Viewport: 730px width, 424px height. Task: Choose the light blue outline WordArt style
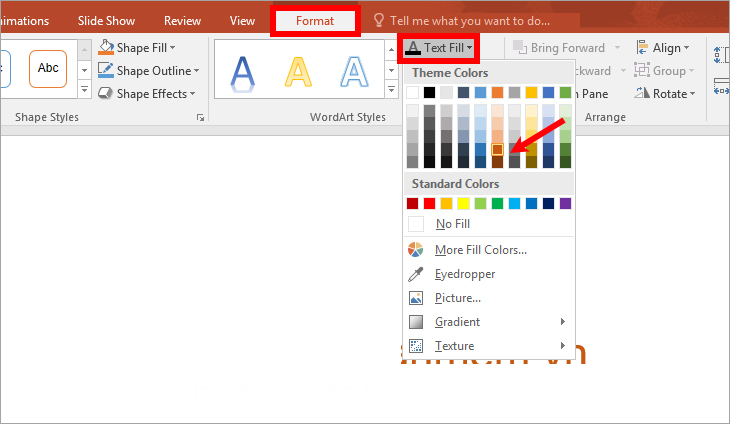click(352, 70)
